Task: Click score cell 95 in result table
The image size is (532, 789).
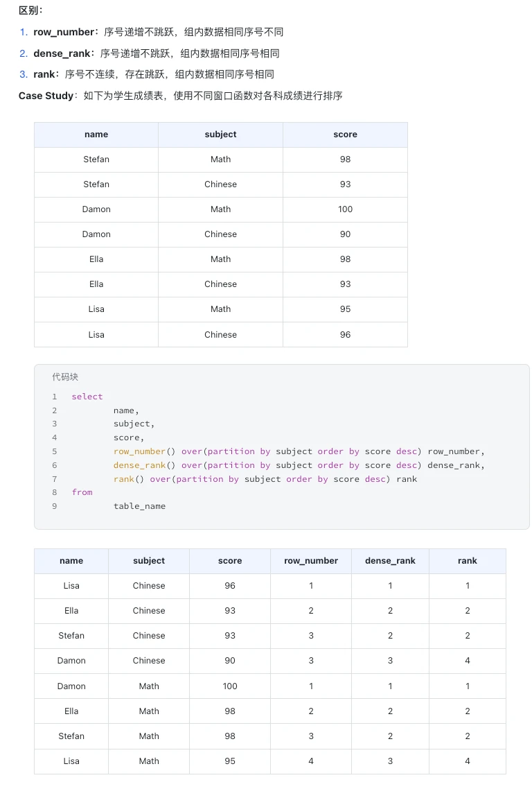Action: pos(230,761)
